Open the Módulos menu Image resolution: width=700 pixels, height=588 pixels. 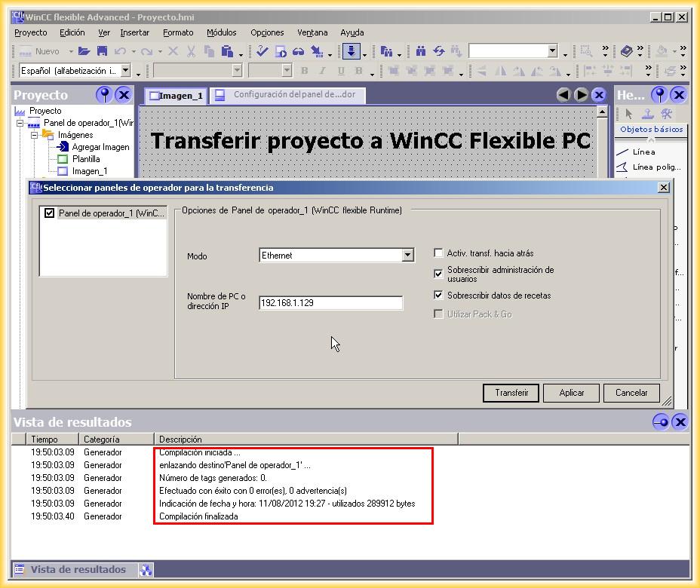pos(221,32)
